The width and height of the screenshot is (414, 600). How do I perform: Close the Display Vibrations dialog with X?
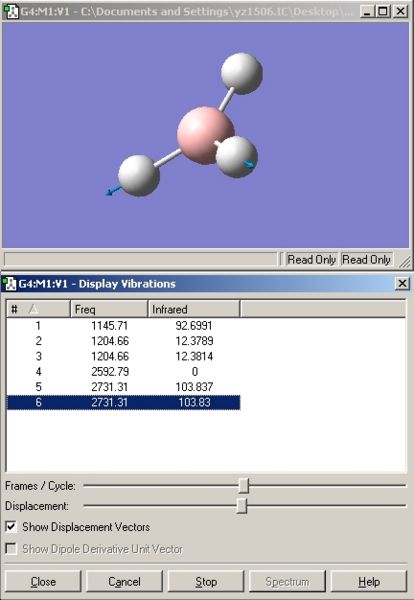click(x=402, y=284)
